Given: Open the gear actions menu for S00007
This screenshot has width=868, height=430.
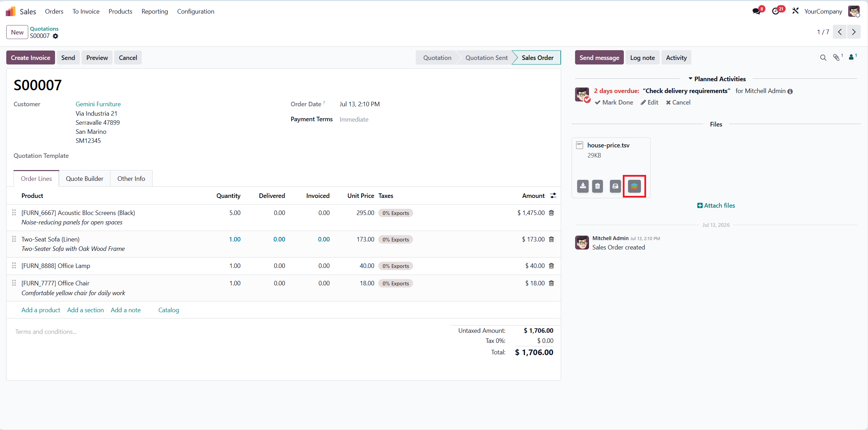Looking at the screenshot, I should (55, 36).
